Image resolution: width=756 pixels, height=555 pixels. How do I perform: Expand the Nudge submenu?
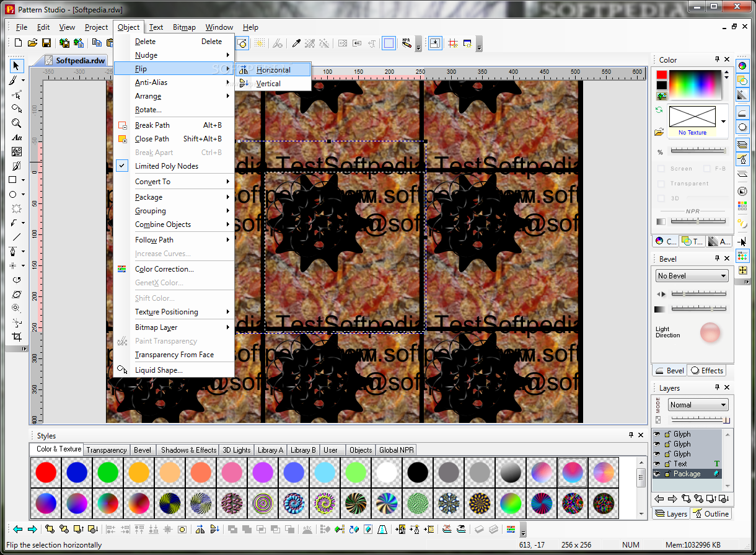174,55
